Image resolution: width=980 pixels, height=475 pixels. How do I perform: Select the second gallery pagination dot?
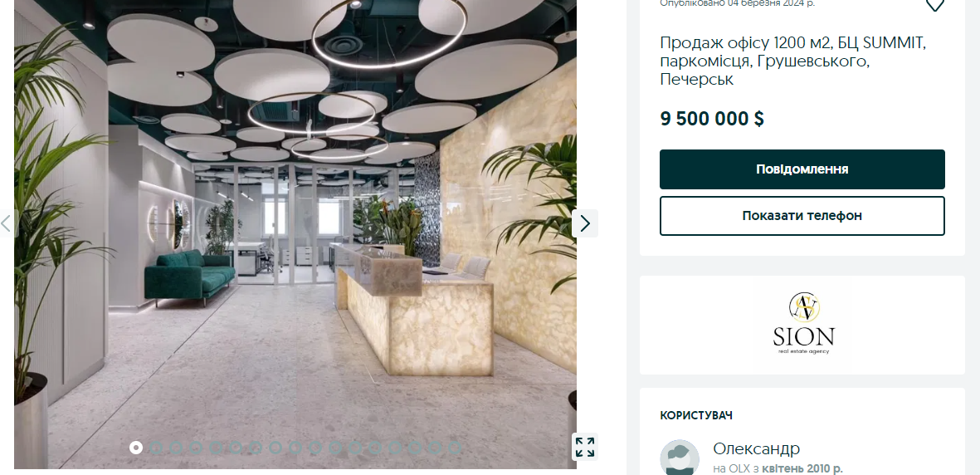coord(156,448)
